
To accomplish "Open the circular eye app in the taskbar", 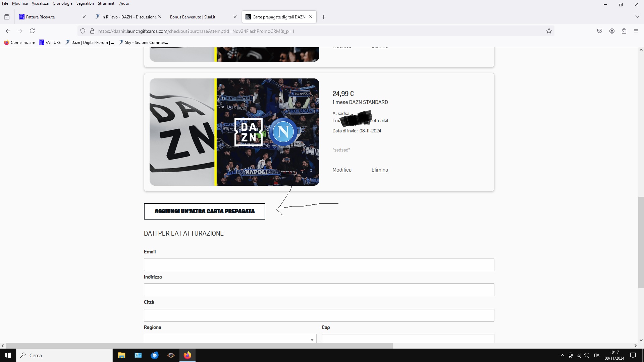I will (171, 355).
